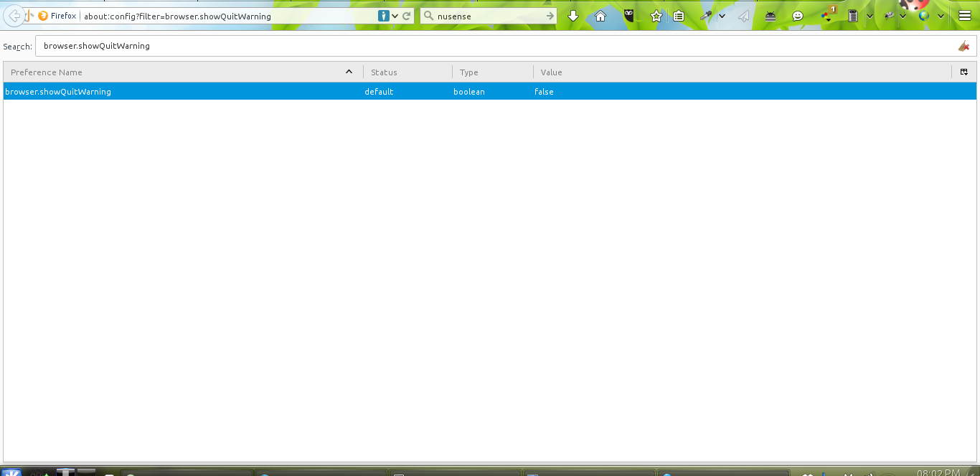The height and width of the screenshot is (476, 980).
Task: Bookmark this page with star icon
Action: click(x=656, y=16)
